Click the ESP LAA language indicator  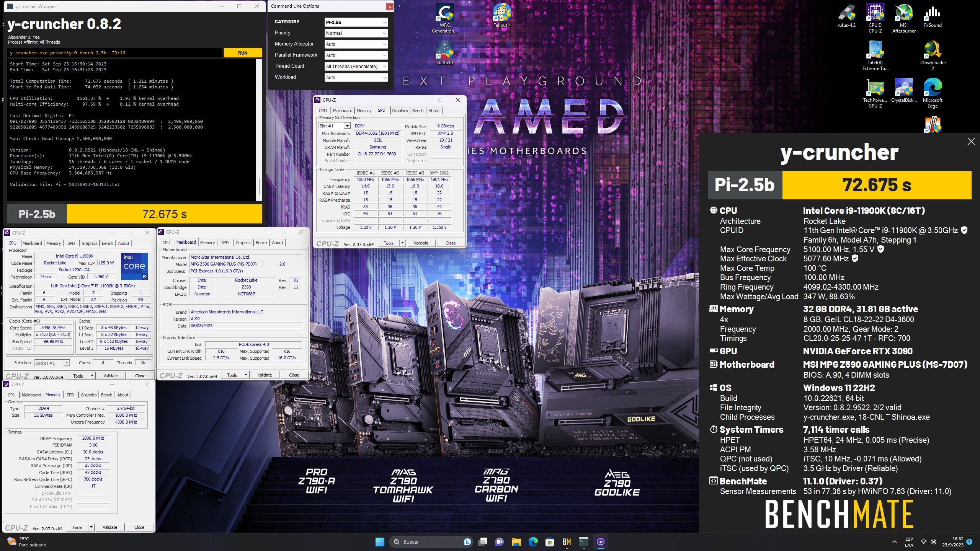(x=909, y=542)
